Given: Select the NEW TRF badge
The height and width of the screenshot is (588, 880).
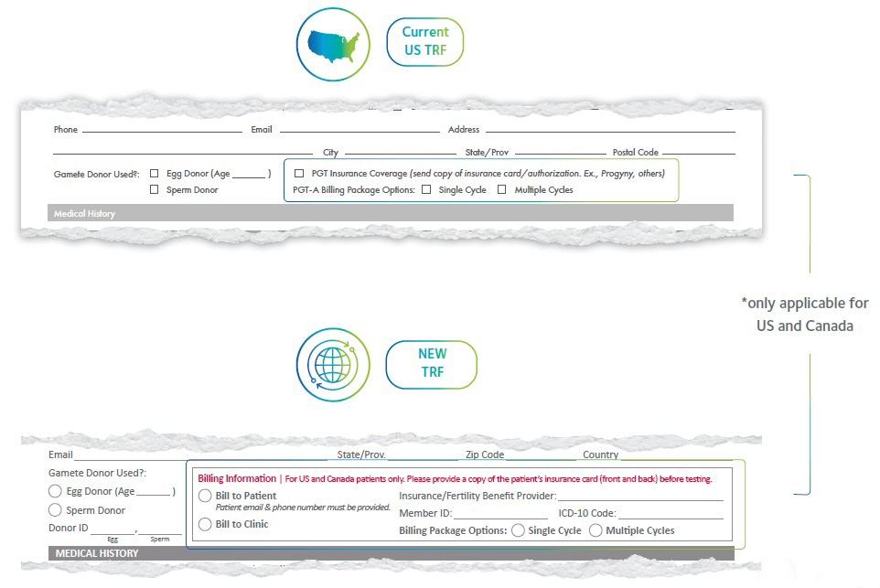Looking at the screenshot, I should 431,364.
